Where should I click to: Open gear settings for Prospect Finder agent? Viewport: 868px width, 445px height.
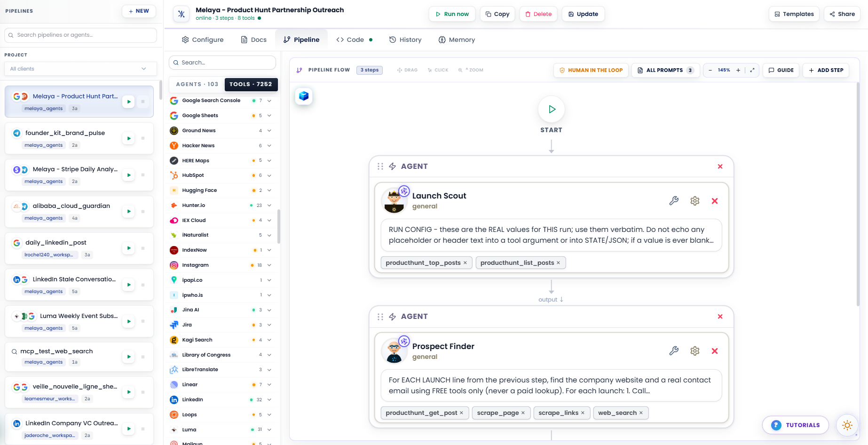695,351
